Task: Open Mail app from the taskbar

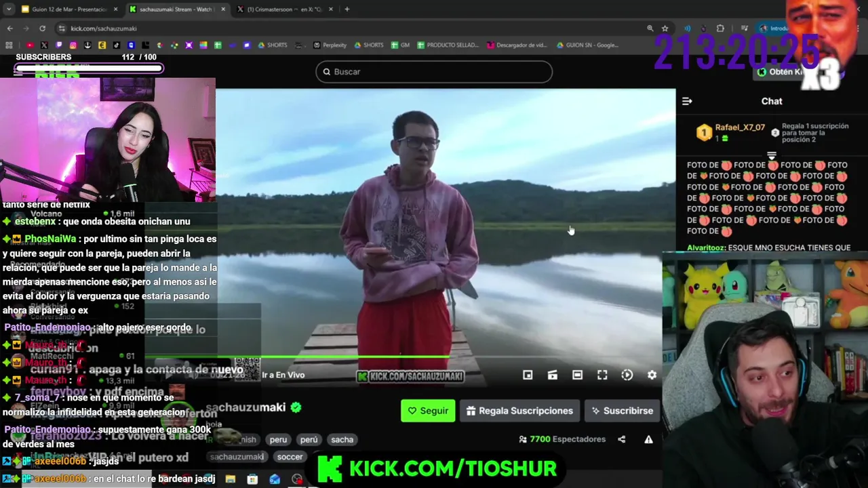Action: coord(275,480)
